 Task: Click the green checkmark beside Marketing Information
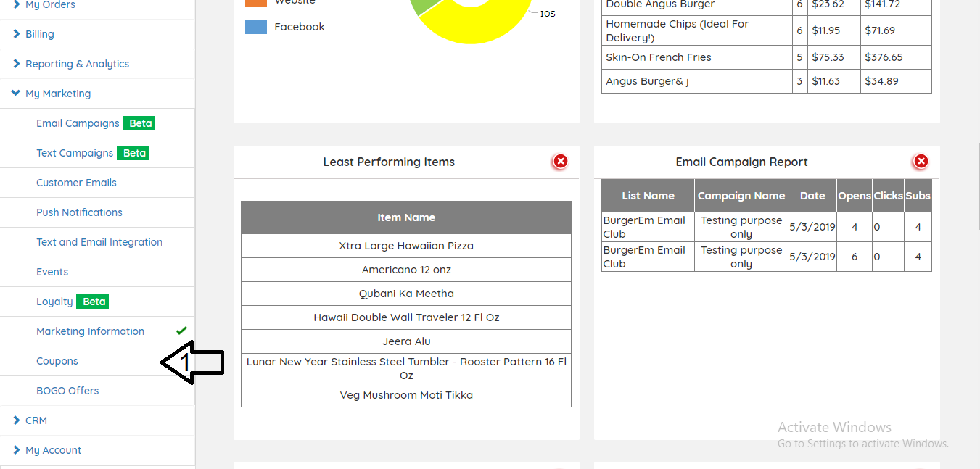(x=181, y=331)
